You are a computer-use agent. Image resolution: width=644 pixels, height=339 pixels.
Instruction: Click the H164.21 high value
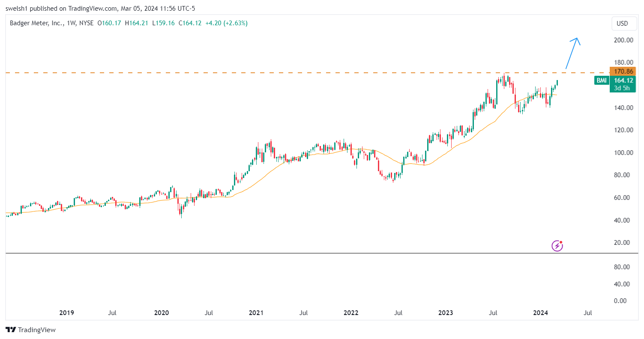point(136,23)
